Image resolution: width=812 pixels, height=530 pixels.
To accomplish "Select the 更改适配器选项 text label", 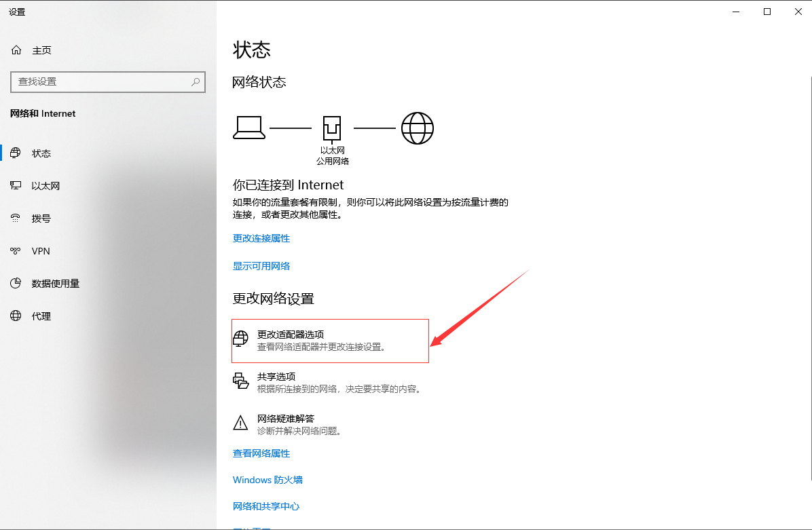I will pyautogui.click(x=291, y=335).
